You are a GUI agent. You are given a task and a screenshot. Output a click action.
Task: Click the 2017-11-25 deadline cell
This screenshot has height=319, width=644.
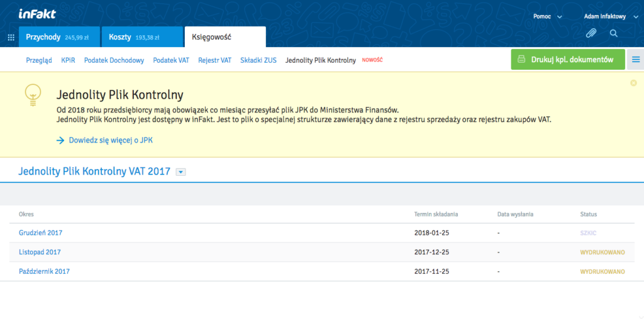431,271
